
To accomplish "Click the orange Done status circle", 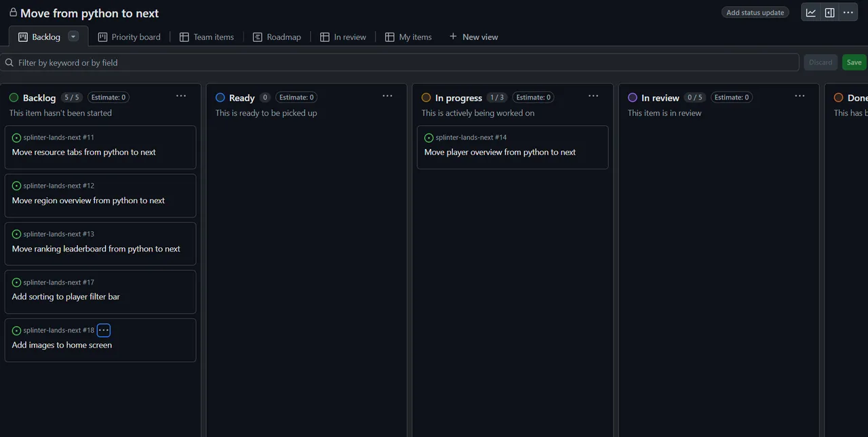I will (x=839, y=98).
